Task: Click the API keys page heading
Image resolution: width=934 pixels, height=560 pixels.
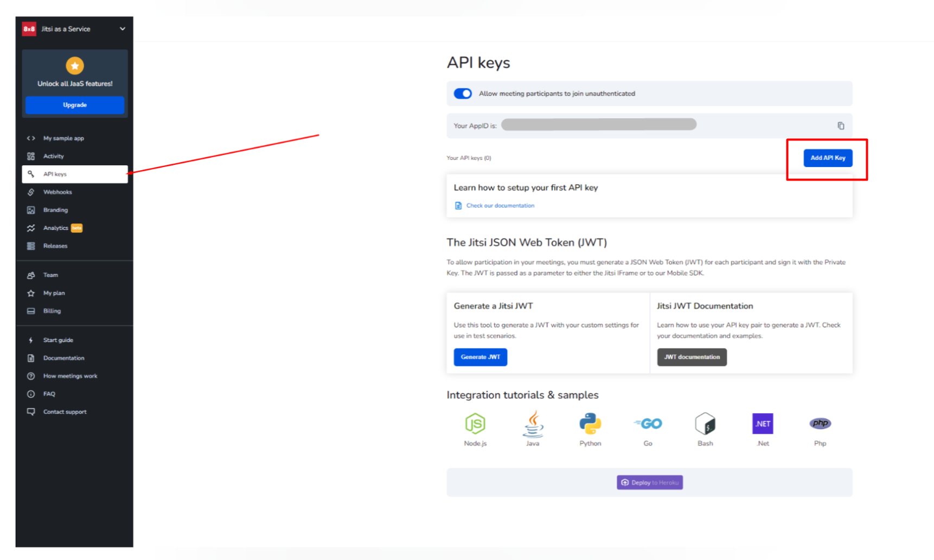Action: click(x=478, y=63)
